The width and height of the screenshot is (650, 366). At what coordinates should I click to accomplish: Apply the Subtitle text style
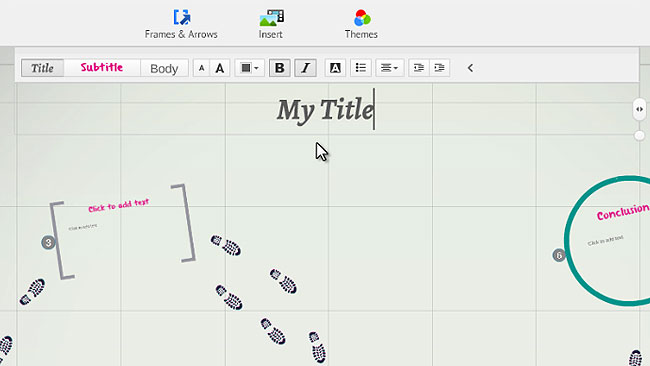point(102,68)
